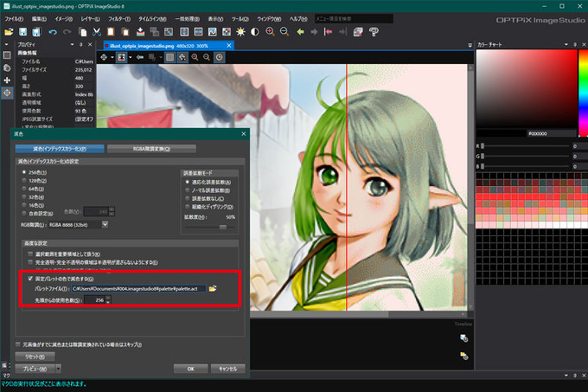Click the undo arrow in main toolbar

click(54, 32)
